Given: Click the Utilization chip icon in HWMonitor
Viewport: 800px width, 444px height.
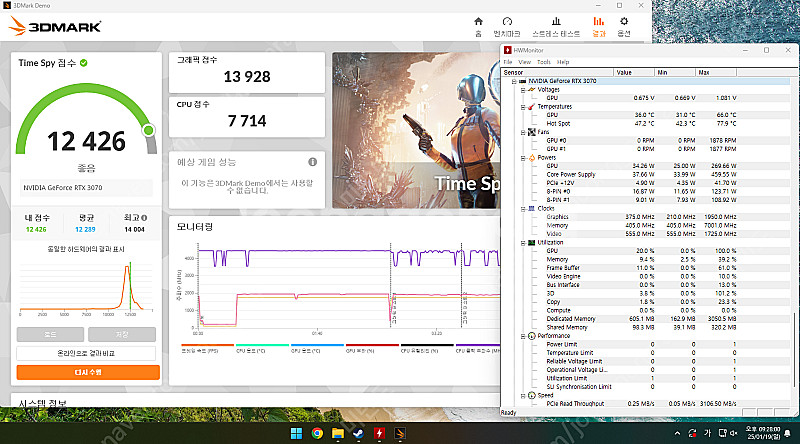Looking at the screenshot, I should [x=532, y=242].
